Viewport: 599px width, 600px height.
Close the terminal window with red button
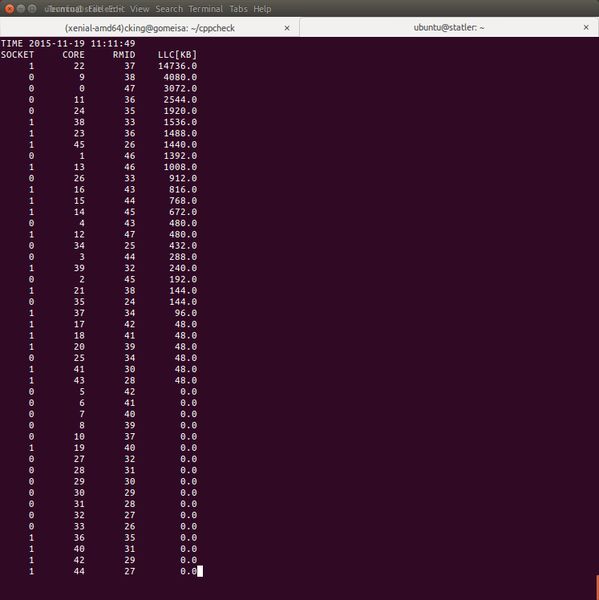(x=9, y=8)
